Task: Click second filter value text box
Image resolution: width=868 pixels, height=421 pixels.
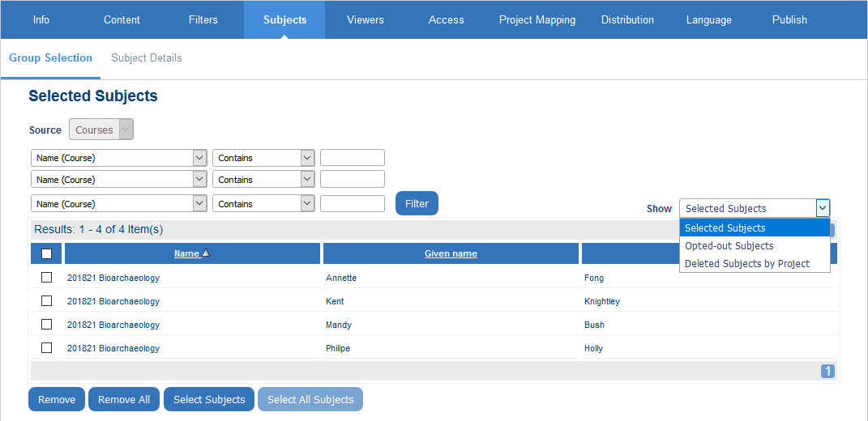Action: coord(352,179)
